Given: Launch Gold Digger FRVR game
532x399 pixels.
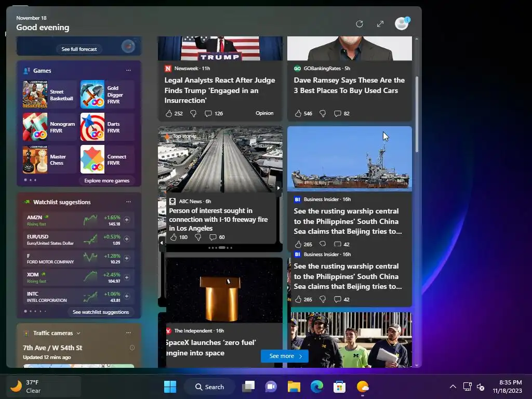Looking at the screenshot, I should pyautogui.click(x=107, y=95).
